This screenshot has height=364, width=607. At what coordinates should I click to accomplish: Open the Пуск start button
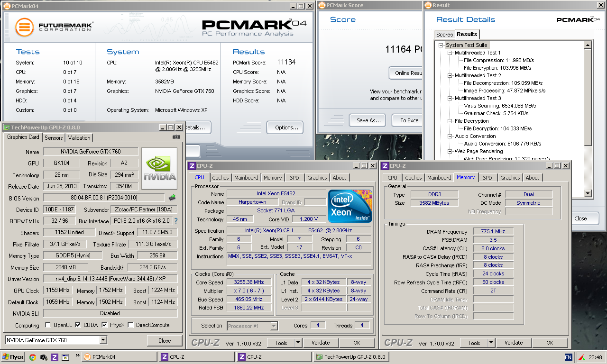[13, 357]
